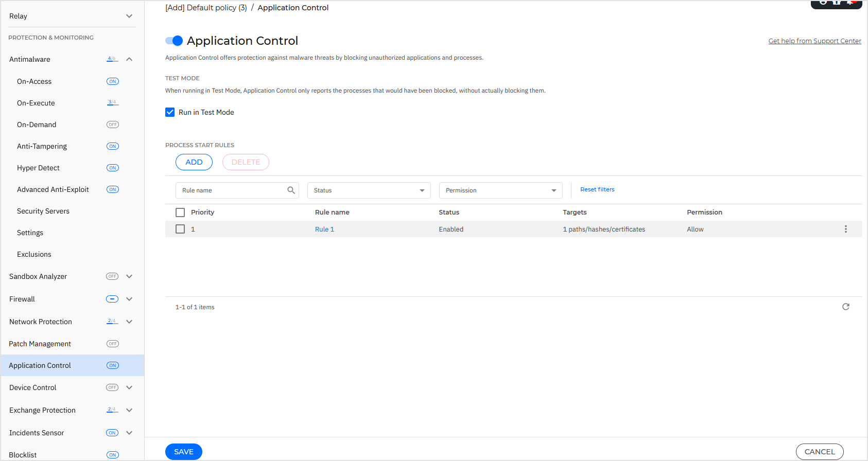This screenshot has height=461, width=868.
Task: Refresh the rules table with refresh icon
Action: pos(845,307)
